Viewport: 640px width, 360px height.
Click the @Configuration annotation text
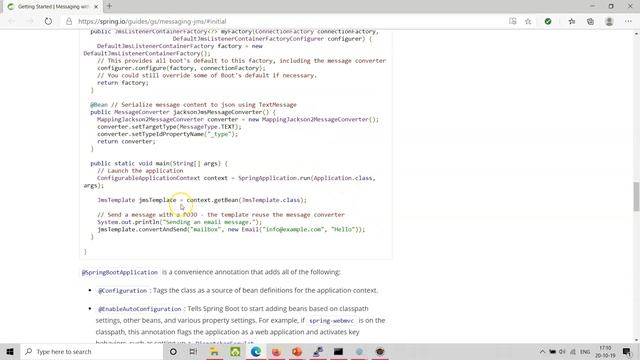[x=122, y=291]
